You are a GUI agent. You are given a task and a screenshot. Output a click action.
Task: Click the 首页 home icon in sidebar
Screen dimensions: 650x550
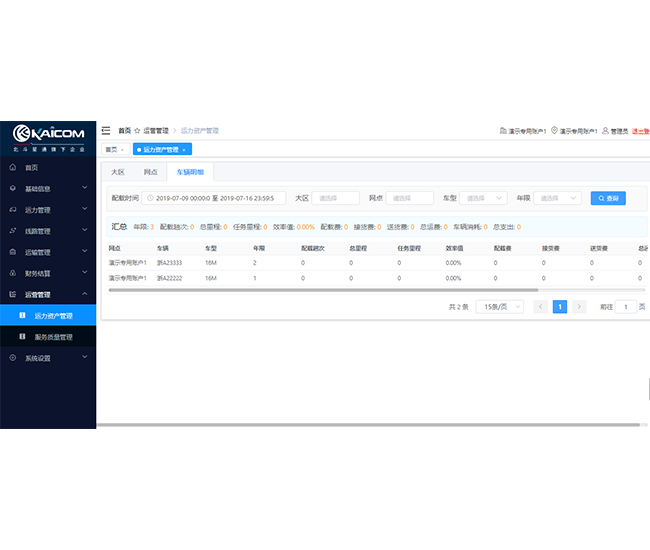tap(12, 167)
